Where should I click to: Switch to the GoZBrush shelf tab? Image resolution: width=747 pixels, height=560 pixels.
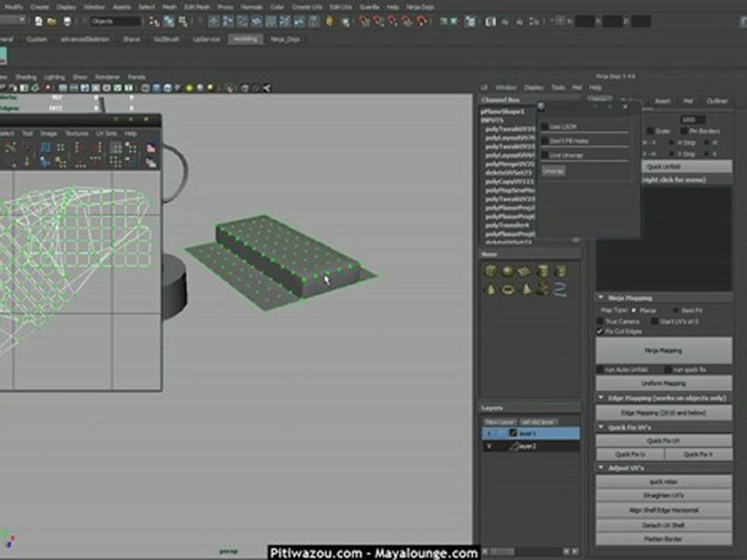pos(167,40)
